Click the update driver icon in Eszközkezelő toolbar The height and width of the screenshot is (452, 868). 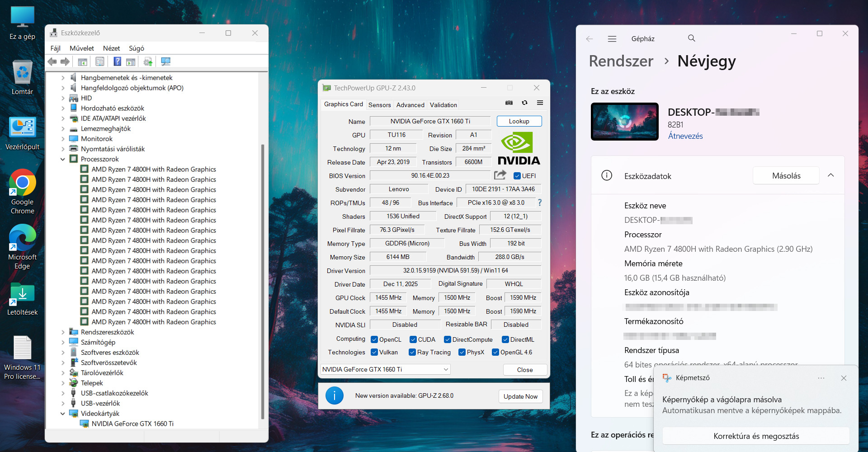pos(148,61)
